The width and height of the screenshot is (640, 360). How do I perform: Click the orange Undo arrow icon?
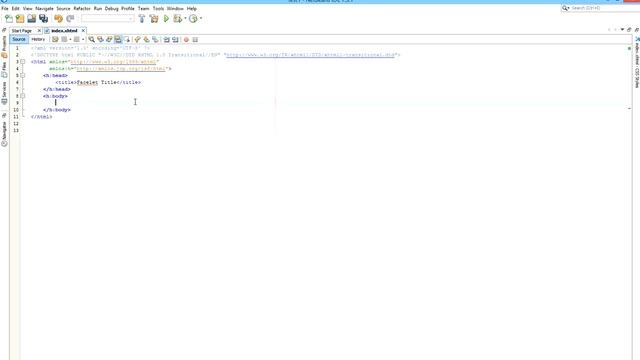click(58, 18)
